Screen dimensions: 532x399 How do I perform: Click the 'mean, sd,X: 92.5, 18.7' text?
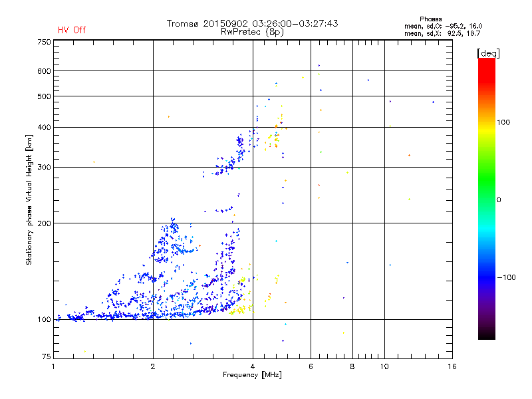[x=442, y=33]
